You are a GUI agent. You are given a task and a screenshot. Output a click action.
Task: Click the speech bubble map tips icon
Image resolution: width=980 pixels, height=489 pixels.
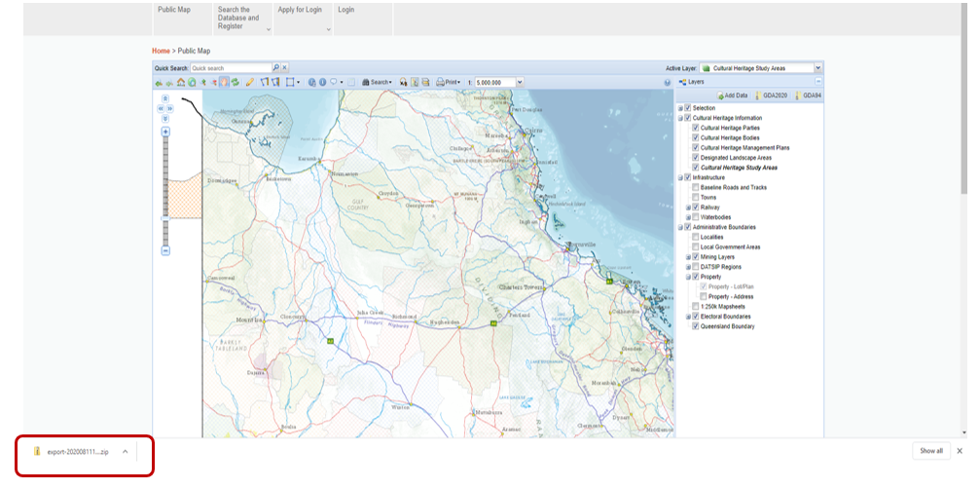click(x=334, y=82)
